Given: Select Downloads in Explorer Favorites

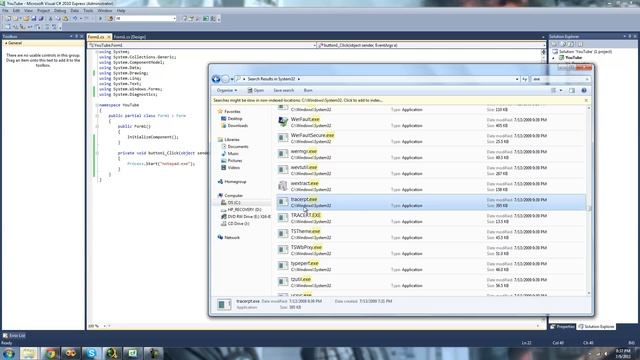Looking at the screenshot, I should (x=234, y=126).
